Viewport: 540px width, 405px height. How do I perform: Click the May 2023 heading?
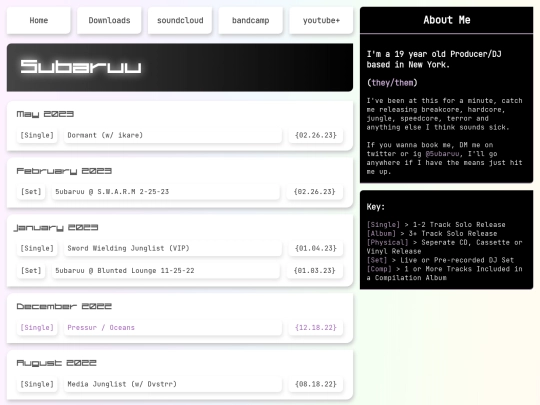click(45, 114)
